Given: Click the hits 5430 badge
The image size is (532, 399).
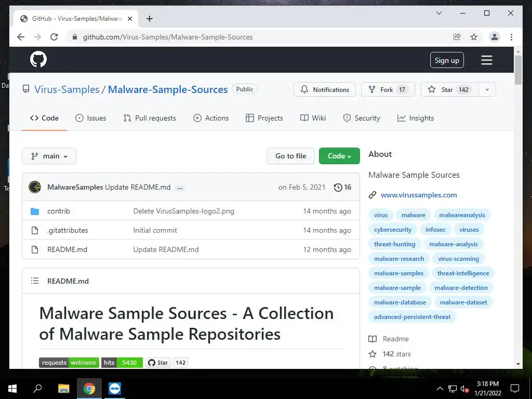Looking at the screenshot, I should pyautogui.click(x=122, y=362).
